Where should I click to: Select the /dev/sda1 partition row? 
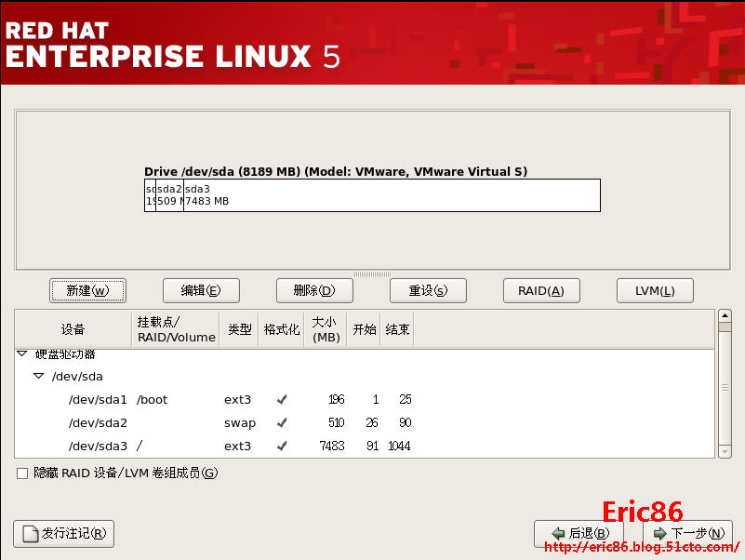tap(365, 399)
